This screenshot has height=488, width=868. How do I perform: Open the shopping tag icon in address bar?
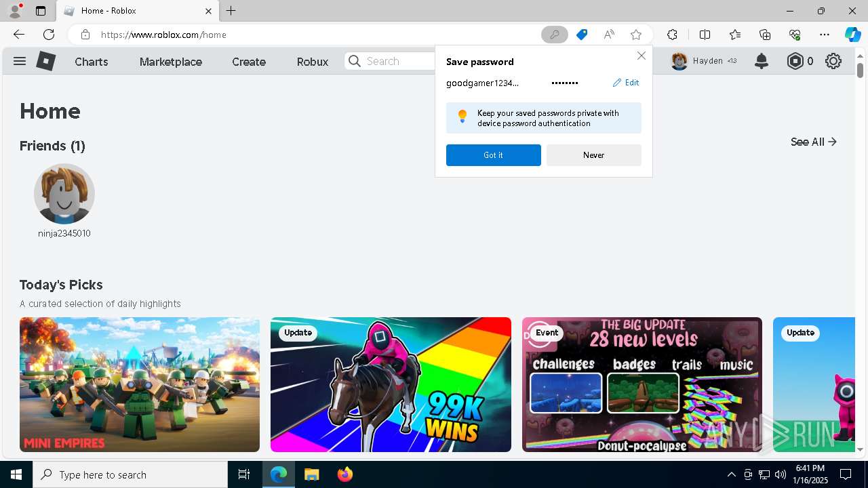click(x=582, y=35)
